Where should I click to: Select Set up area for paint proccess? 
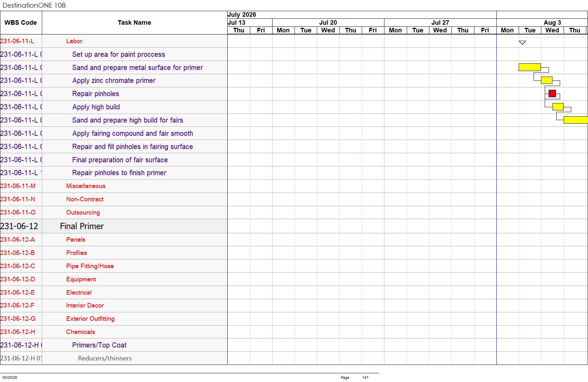(x=119, y=54)
